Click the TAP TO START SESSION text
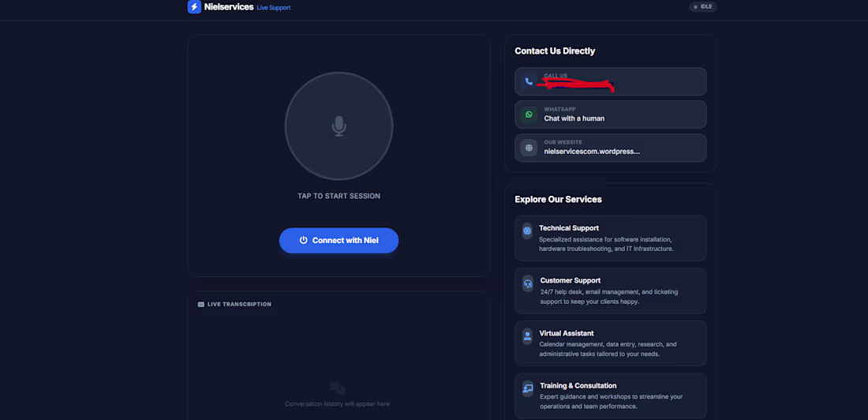Viewport: 868px width, 420px height. (339, 196)
